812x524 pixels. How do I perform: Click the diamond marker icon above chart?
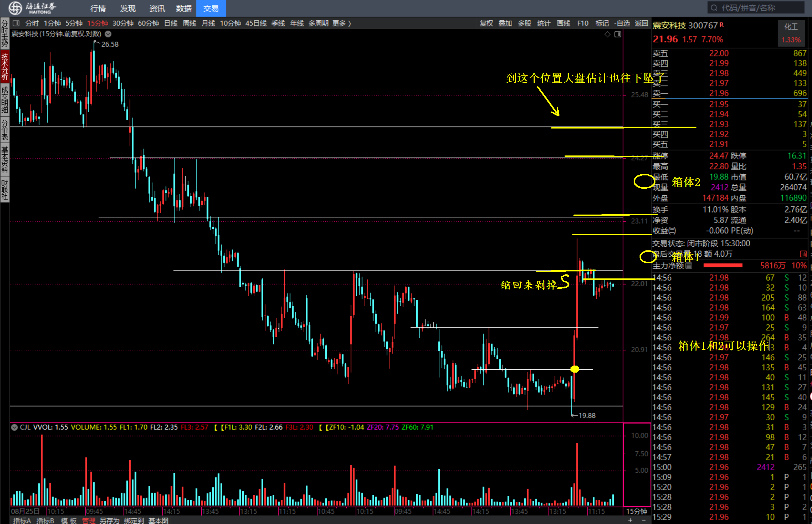(x=607, y=34)
